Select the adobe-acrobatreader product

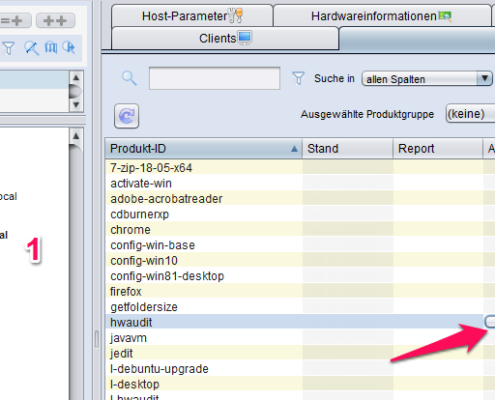pos(300,199)
